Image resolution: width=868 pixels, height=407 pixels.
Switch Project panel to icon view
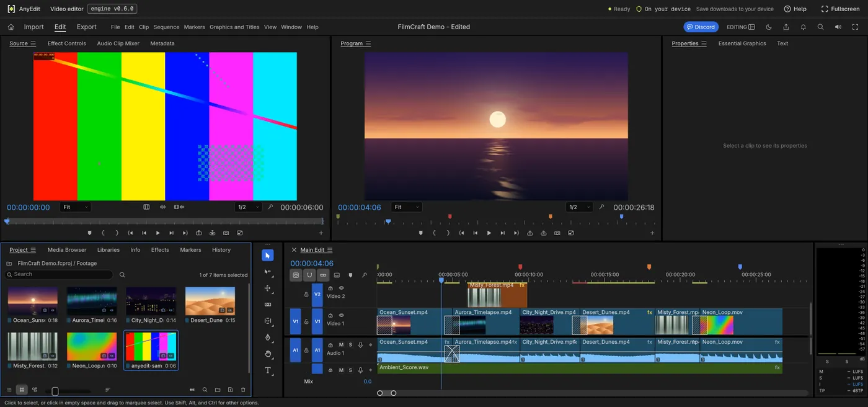22,390
